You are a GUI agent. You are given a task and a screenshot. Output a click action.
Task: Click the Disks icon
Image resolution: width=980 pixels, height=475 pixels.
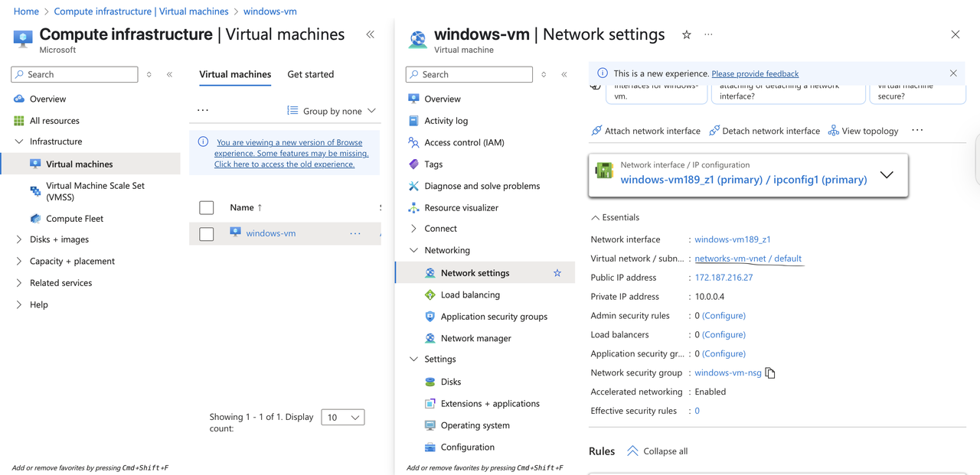pos(430,382)
